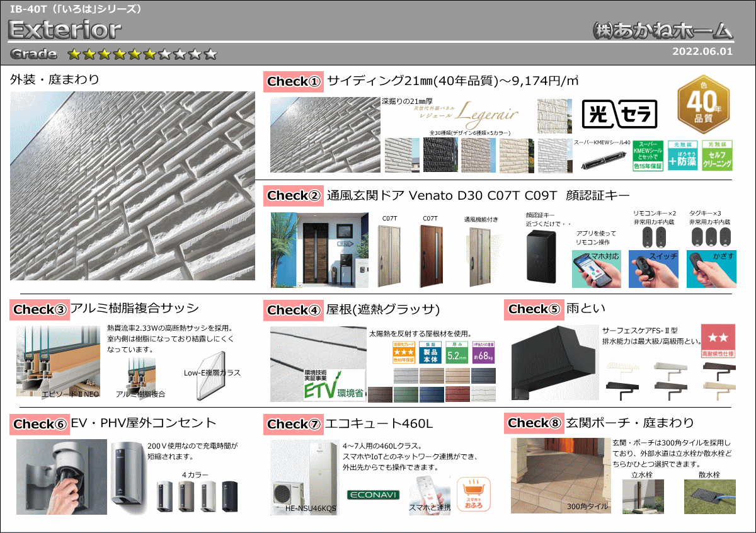Click the 通風機能付き door image
756x533 pixels.
(x=481, y=257)
